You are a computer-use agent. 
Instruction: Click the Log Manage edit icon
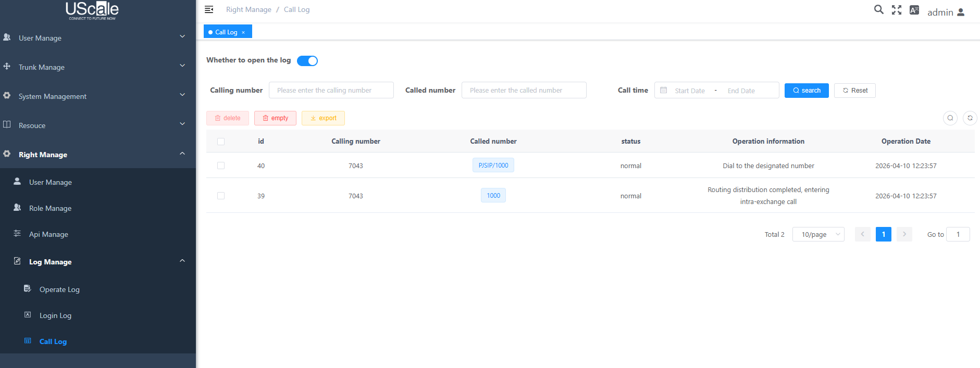tap(17, 261)
